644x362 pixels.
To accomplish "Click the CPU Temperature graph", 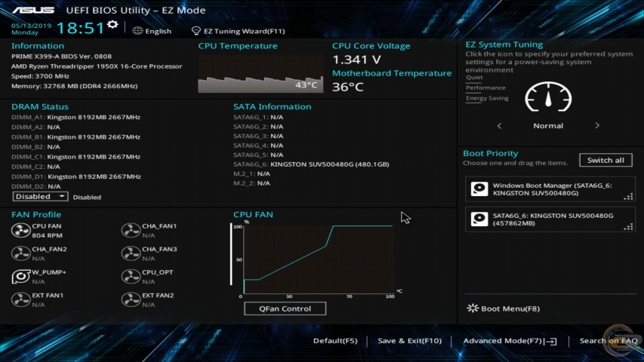I will [260, 74].
